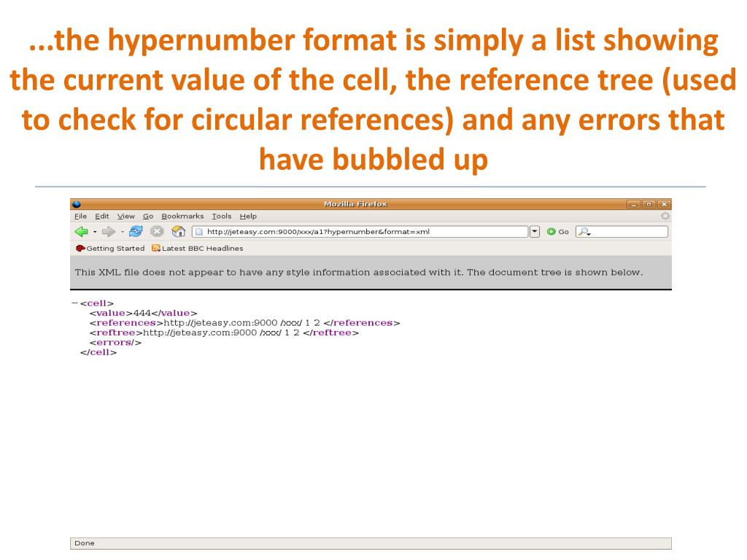Click the Stop loading icon
This screenshot has height=560, width=747.
tap(157, 231)
